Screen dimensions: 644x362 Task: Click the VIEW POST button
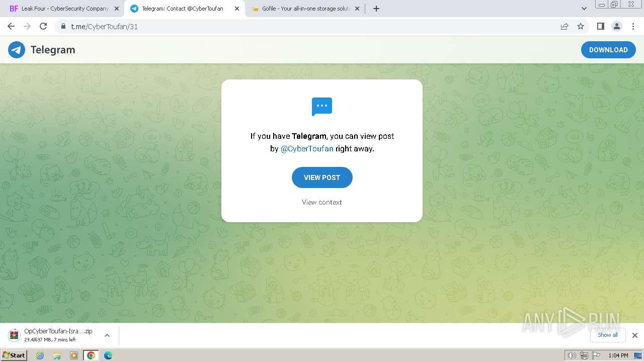(x=322, y=177)
